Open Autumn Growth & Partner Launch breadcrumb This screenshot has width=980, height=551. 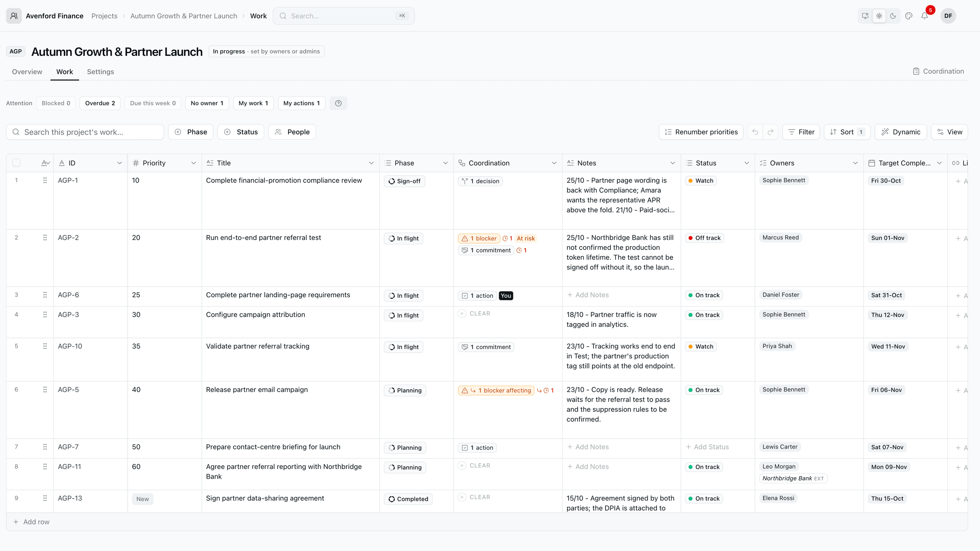184,16
